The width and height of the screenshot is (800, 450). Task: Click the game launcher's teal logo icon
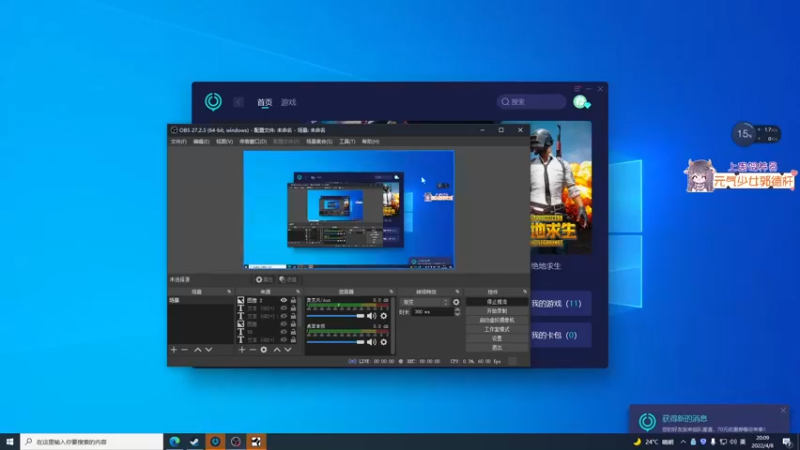tap(213, 102)
